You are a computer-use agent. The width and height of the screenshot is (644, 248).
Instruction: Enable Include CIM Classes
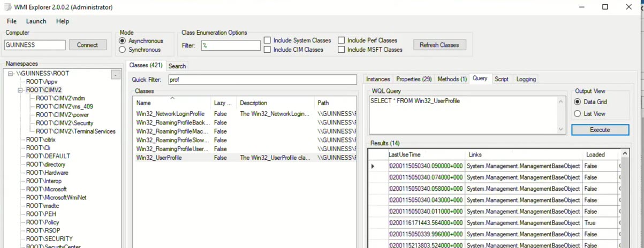[267, 50]
